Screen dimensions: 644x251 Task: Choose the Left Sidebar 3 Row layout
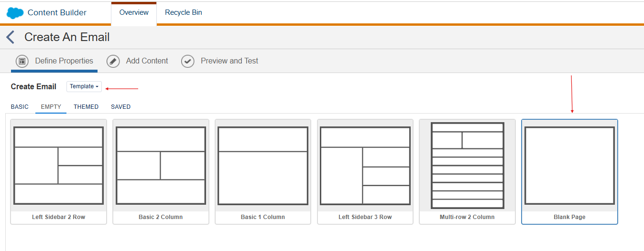pyautogui.click(x=365, y=171)
